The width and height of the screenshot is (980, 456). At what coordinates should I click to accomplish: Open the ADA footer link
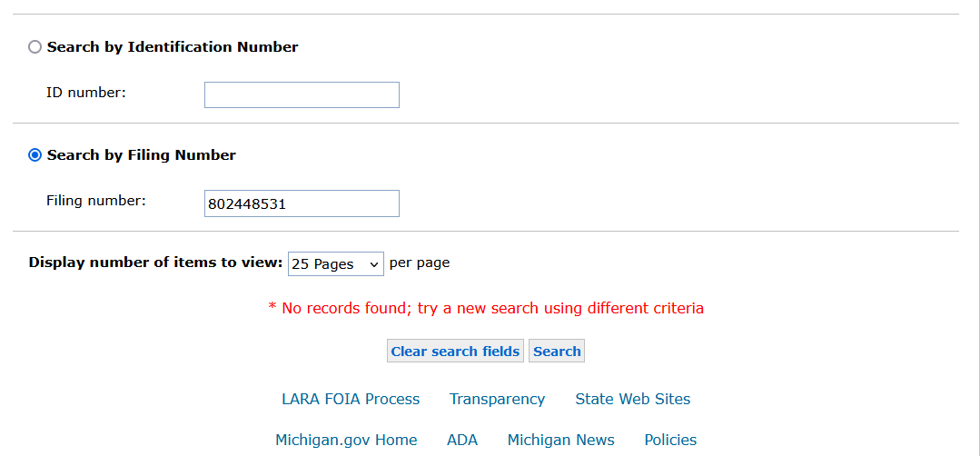pyautogui.click(x=462, y=440)
